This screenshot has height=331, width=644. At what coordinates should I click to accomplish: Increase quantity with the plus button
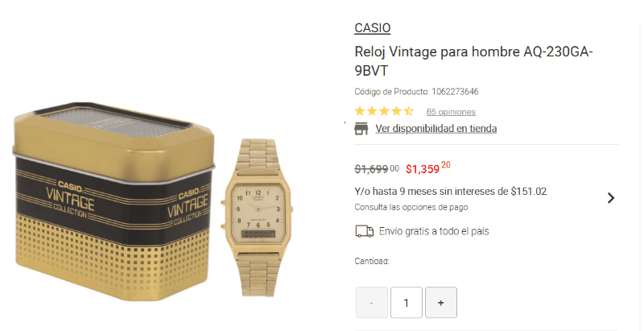(440, 303)
